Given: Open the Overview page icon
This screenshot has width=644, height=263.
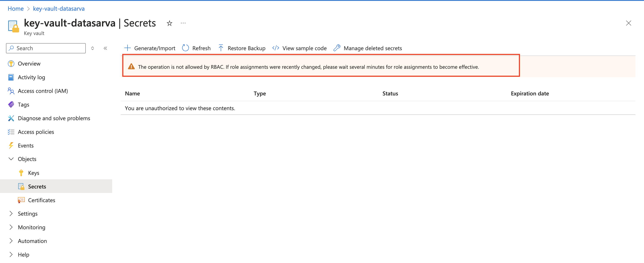Looking at the screenshot, I should (x=11, y=64).
